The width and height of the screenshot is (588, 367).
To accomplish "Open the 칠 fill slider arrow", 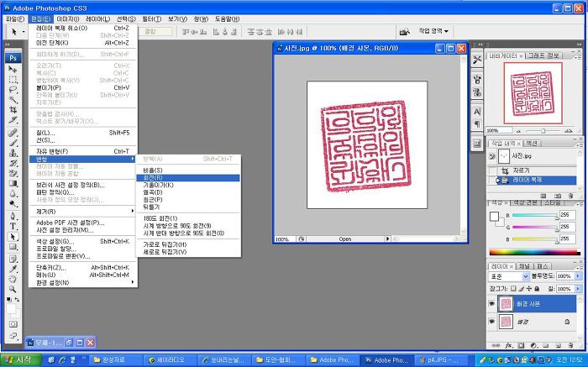I will (578, 289).
